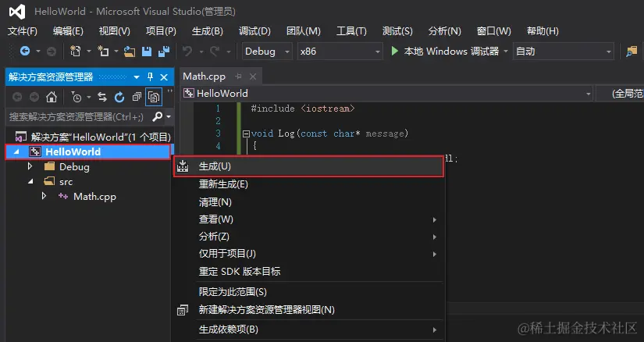Close the Math.cpp tab
The width and height of the screenshot is (644, 342).
pos(253,77)
